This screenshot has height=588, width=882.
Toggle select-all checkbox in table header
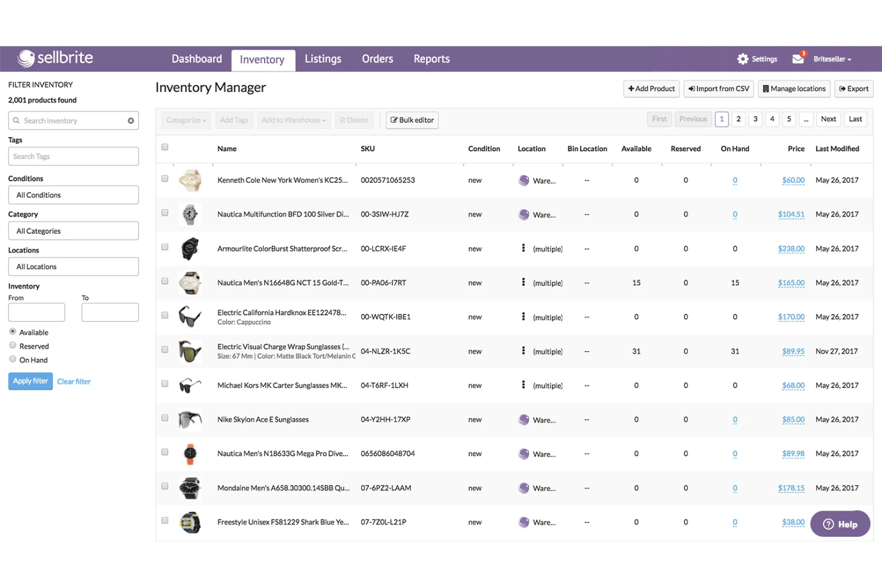[x=165, y=147]
